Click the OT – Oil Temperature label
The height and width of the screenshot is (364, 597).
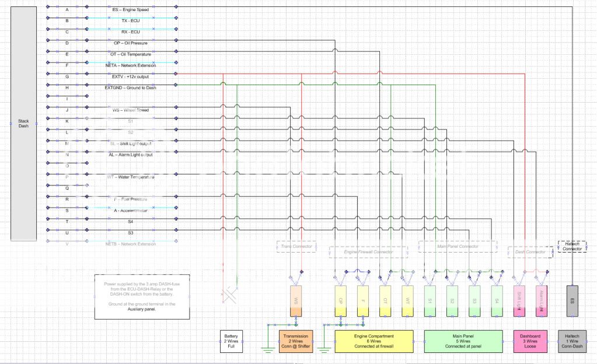coord(131,54)
